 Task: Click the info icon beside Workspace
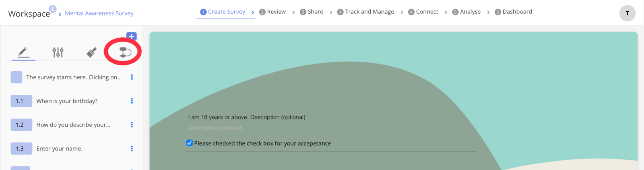(53, 9)
